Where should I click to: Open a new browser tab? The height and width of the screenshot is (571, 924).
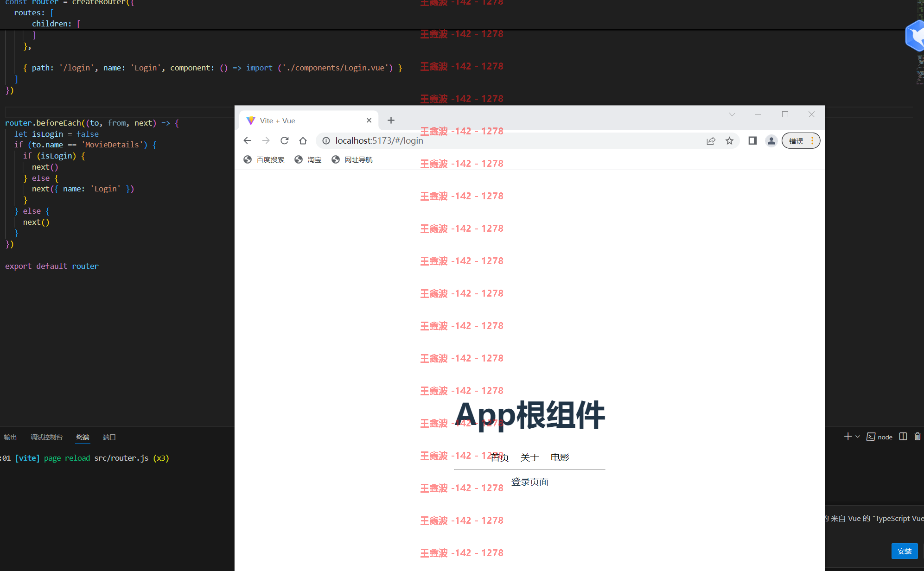coord(391,121)
